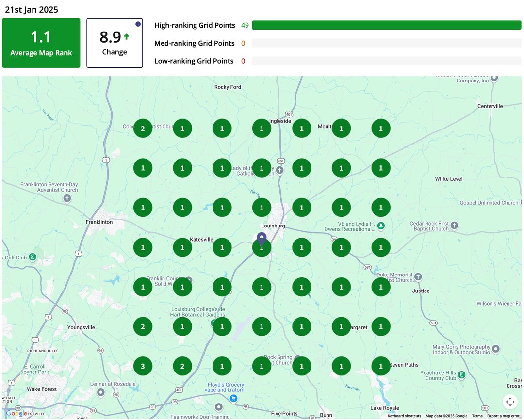Click Report a map error

click(x=503, y=416)
